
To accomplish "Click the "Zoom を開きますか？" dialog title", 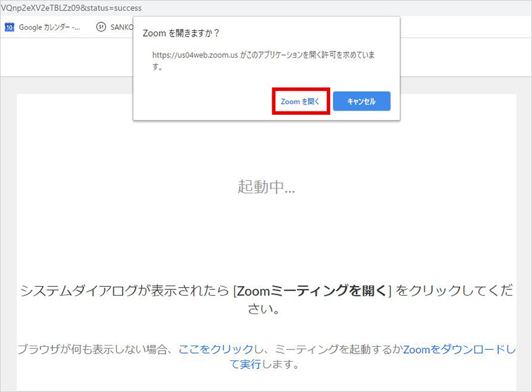I will 181,33.
